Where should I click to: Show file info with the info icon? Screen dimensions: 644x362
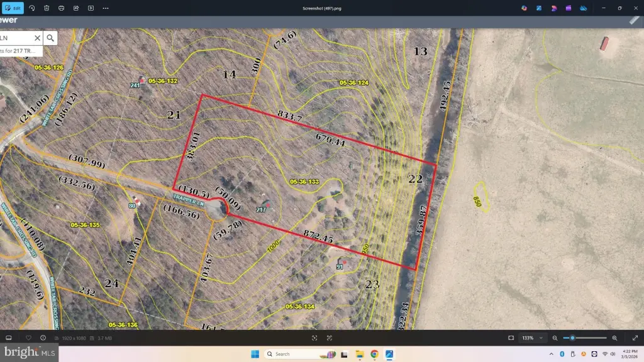tap(43, 338)
